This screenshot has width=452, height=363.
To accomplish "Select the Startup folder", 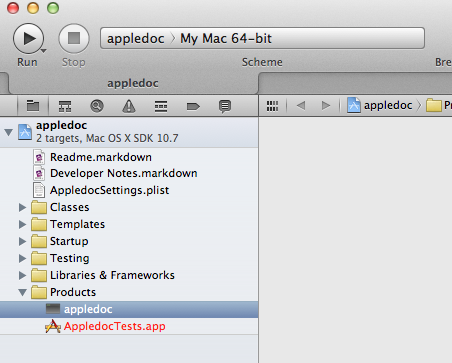I will pos(69,241).
